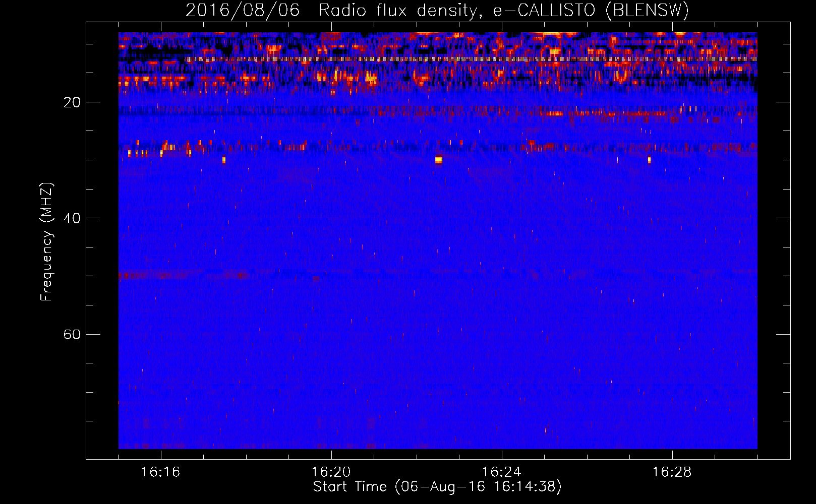
Task: Click the 16:16 time tick label
Action: 160,472
